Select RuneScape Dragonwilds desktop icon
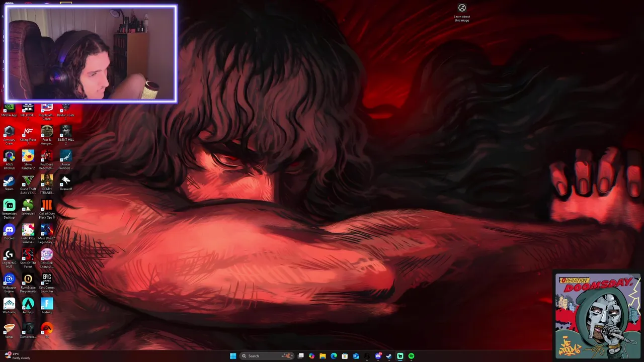 coord(28,283)
